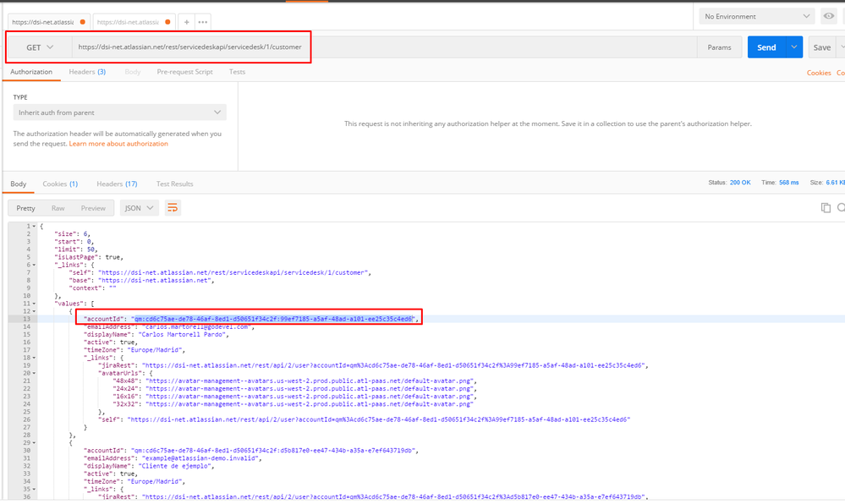Image resolution: width=845 pixels, height=504 pixels.
Task: Click the "32x32" avatar URL line
Action: 294,404
